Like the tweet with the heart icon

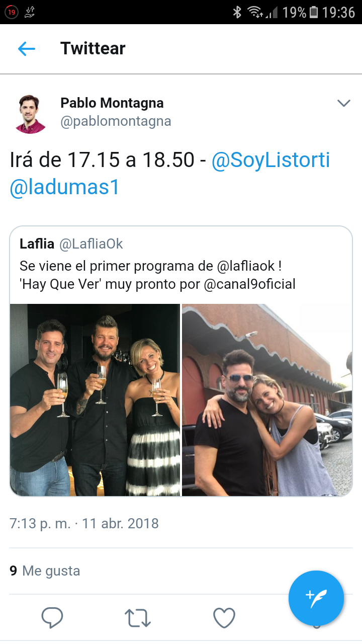click(224, 618)
